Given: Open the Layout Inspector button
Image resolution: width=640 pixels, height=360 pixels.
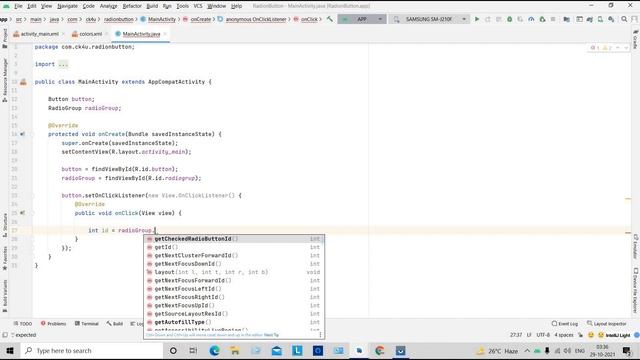Looking at the screenshot, I should coord(607,324).
